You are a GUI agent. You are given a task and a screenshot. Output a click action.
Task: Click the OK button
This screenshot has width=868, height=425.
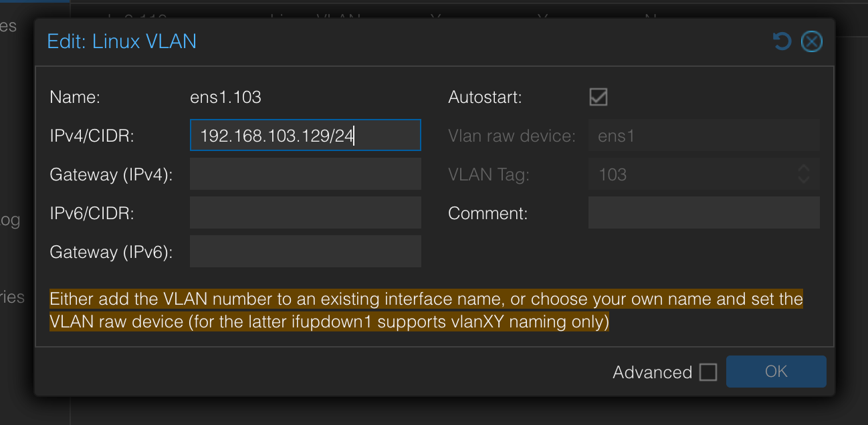[x=776, y=372]
